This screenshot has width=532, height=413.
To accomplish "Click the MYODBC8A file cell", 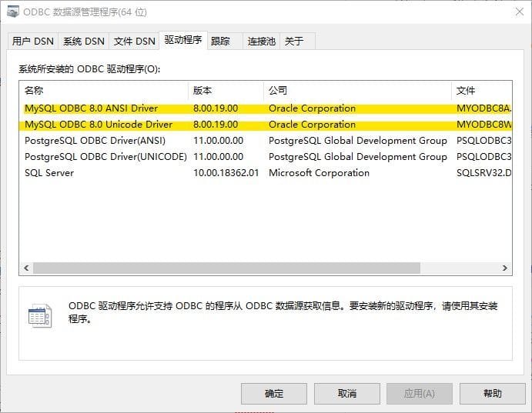I will (x=483, y=108).
